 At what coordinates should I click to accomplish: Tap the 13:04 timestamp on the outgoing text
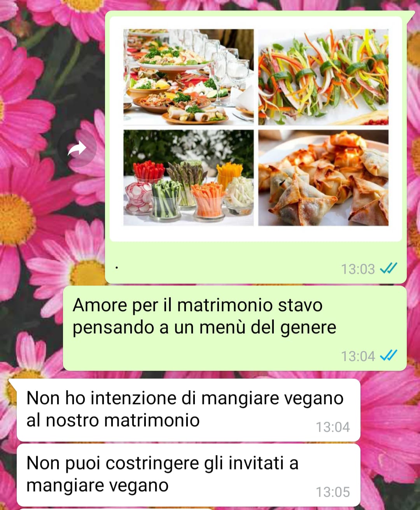358,356
